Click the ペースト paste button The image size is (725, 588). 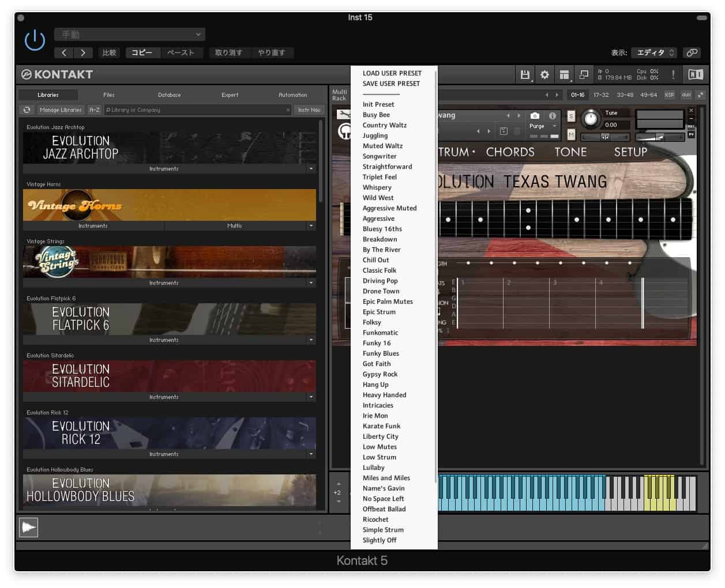point(181,52)
